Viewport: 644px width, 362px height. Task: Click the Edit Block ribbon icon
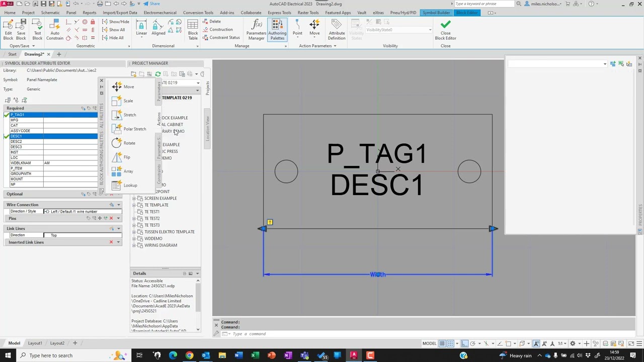coord(8,30)
